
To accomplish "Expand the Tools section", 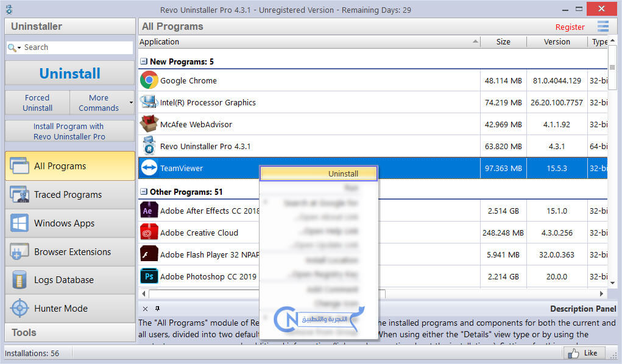I will point(70,332).
